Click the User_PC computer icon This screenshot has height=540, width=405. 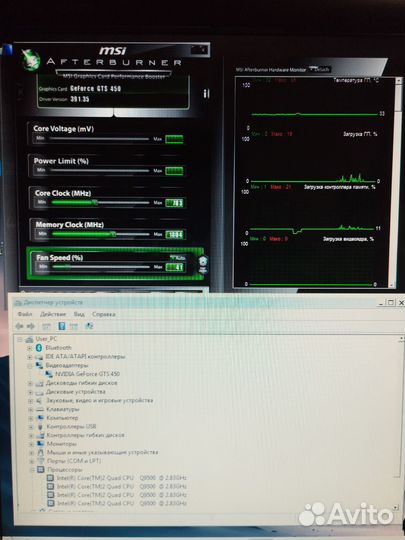coord(29,339)
